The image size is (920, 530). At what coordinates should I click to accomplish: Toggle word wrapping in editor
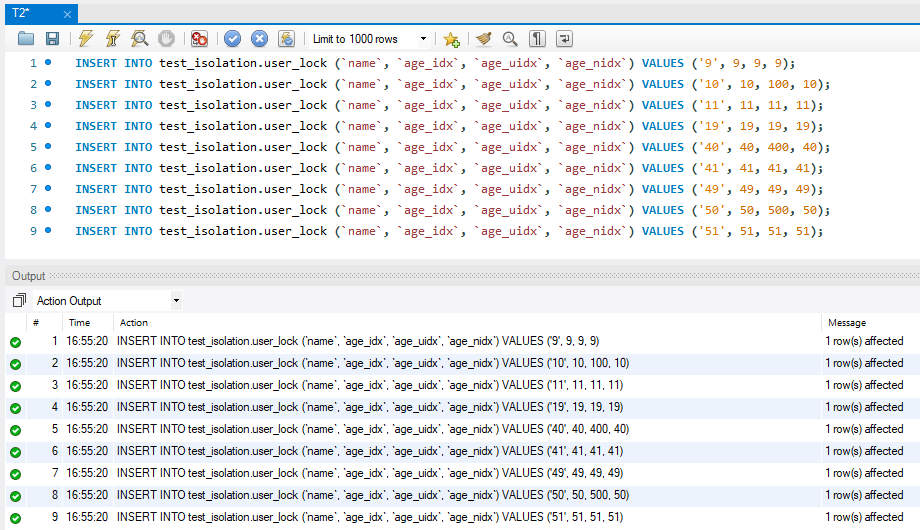(x=564, y=39)
